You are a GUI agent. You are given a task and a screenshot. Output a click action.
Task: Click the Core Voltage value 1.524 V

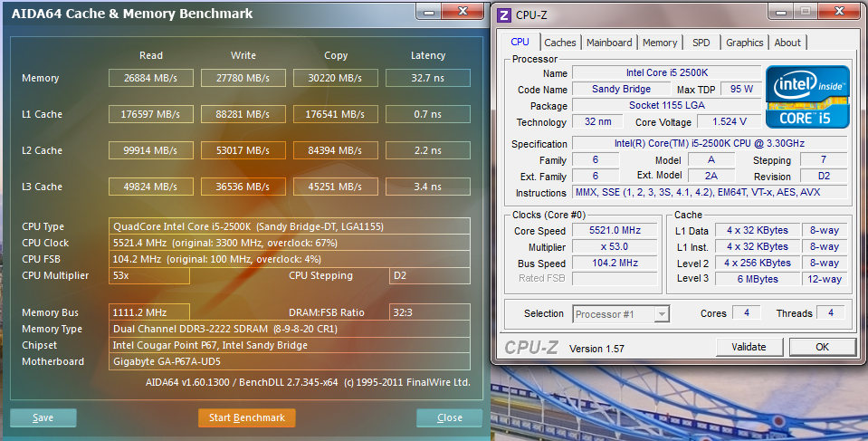point(730,121)
